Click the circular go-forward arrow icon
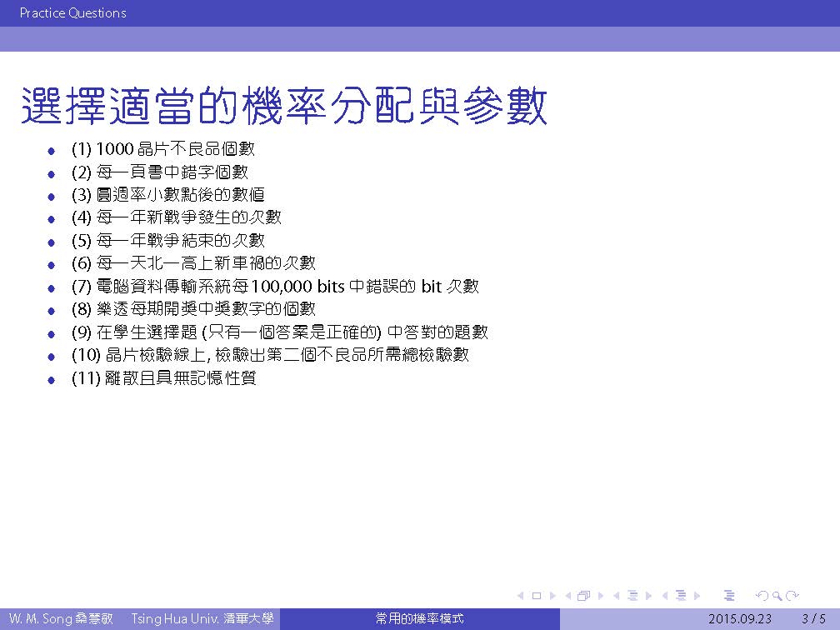840x630 pixels. [x=792, y=596]
